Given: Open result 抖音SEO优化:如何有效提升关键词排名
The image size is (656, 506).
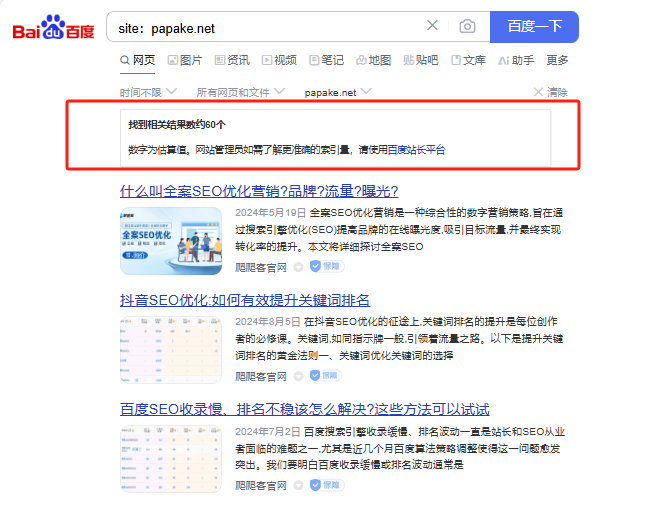Looking at the screenshot, I should (245, 301).
